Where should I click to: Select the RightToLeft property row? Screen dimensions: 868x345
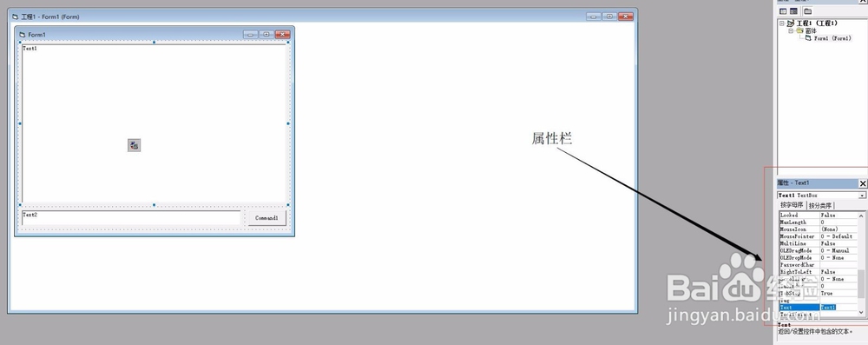point(818,272)
